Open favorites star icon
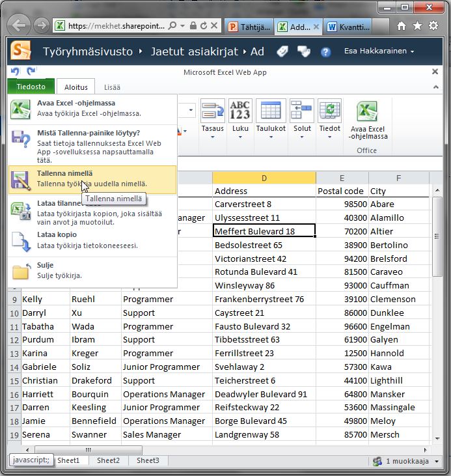The image size is (451, 476). click(417, 26)
